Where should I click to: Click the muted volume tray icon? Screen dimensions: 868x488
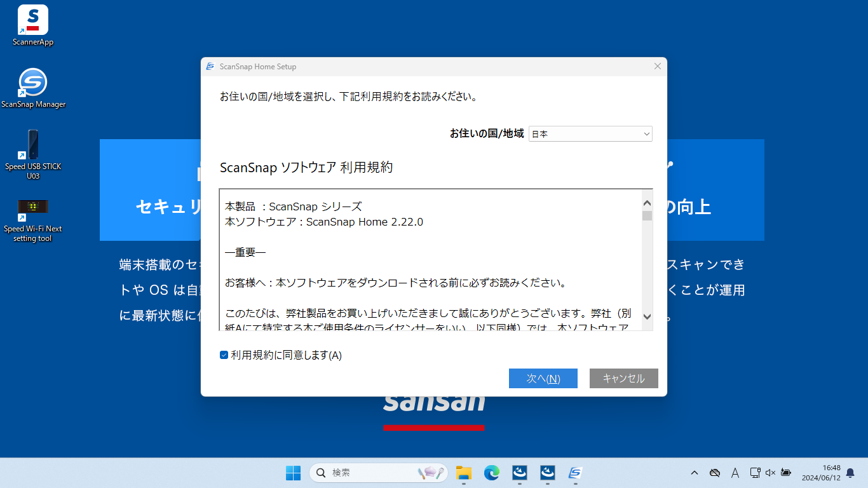point(771,473)
